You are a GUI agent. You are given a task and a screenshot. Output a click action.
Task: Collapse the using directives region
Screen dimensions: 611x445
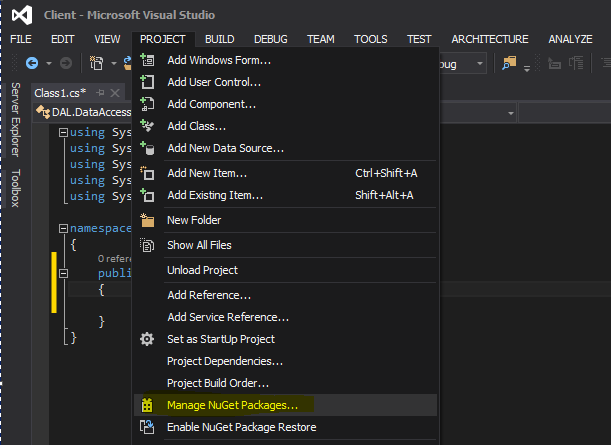(x=63, y=132)
